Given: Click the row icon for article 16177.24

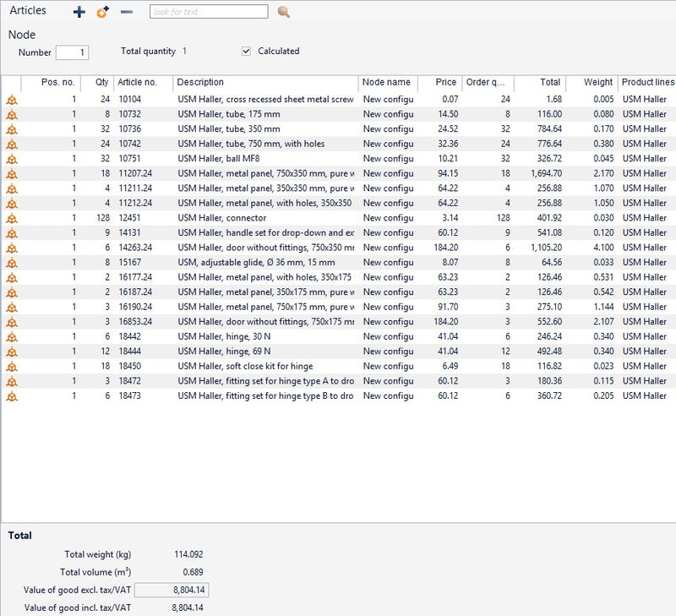Looking at the screenshot, I should pyautogui.click(x=12, y=278).
